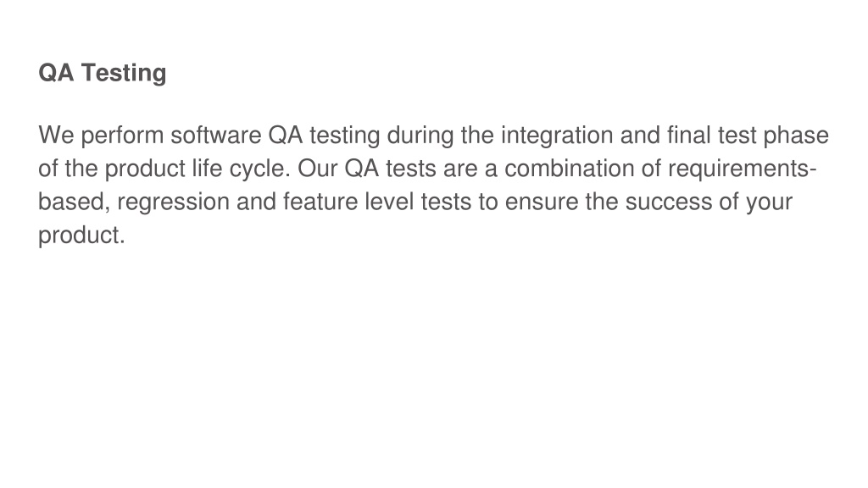The width and height of the screenshot is (868, 488).
Task: Click the word "integration" in the paragraph
Action: tap(557, 136)
